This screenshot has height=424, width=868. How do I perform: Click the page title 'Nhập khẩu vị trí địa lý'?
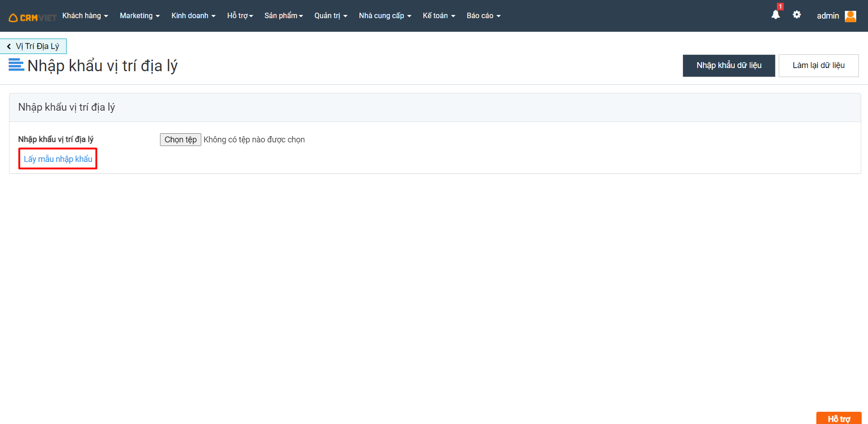[102, 66]
